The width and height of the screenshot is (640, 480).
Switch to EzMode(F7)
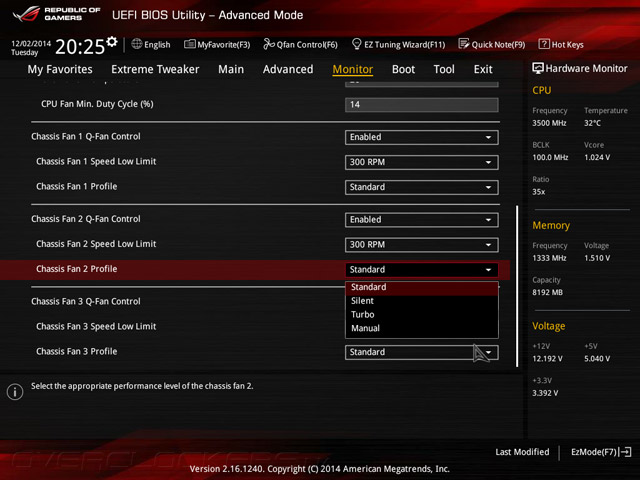tap(601, 452)
